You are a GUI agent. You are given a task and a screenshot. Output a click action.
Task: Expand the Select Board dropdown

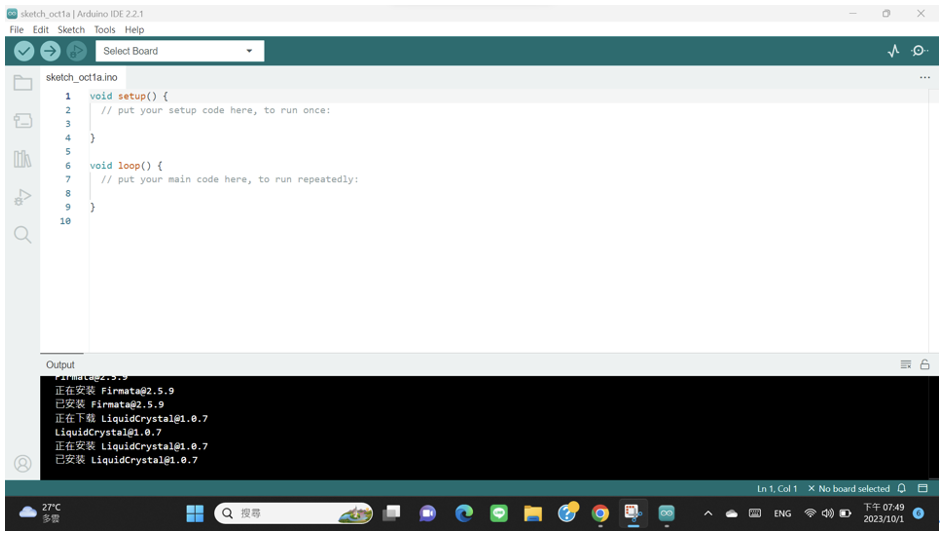click(x=180, y=51)
